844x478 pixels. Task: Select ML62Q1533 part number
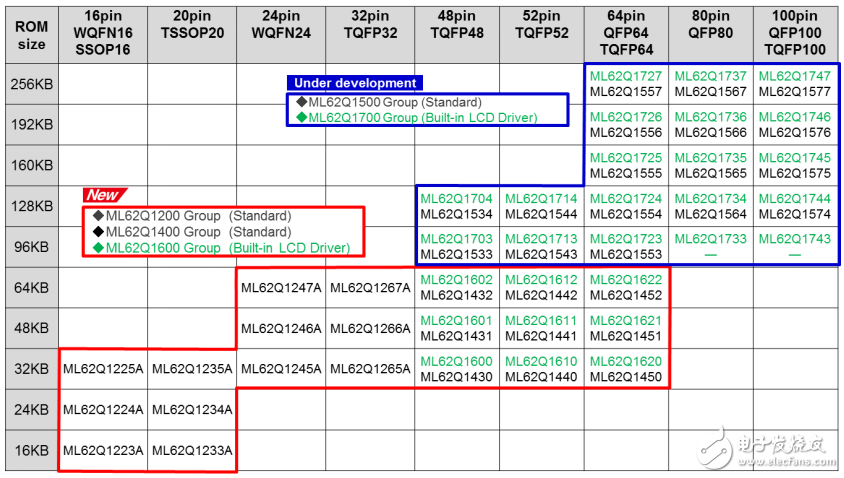click(x=456, y=254)
